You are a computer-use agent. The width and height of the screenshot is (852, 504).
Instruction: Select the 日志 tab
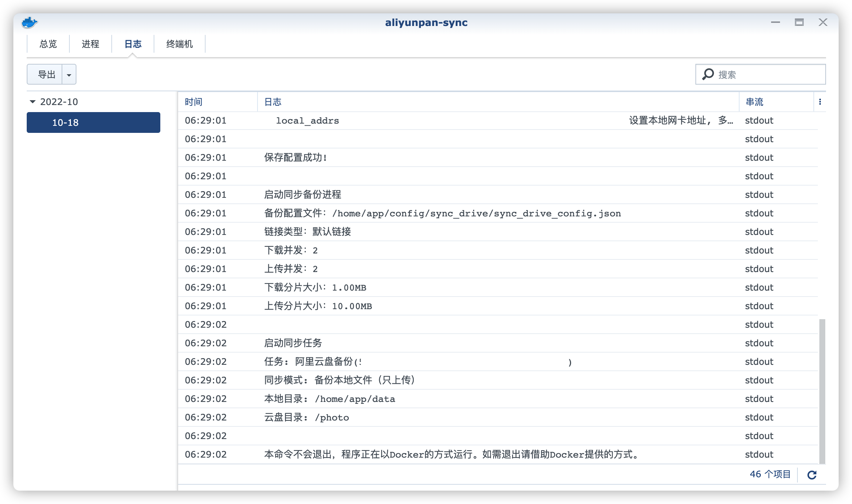coord(133,44)
